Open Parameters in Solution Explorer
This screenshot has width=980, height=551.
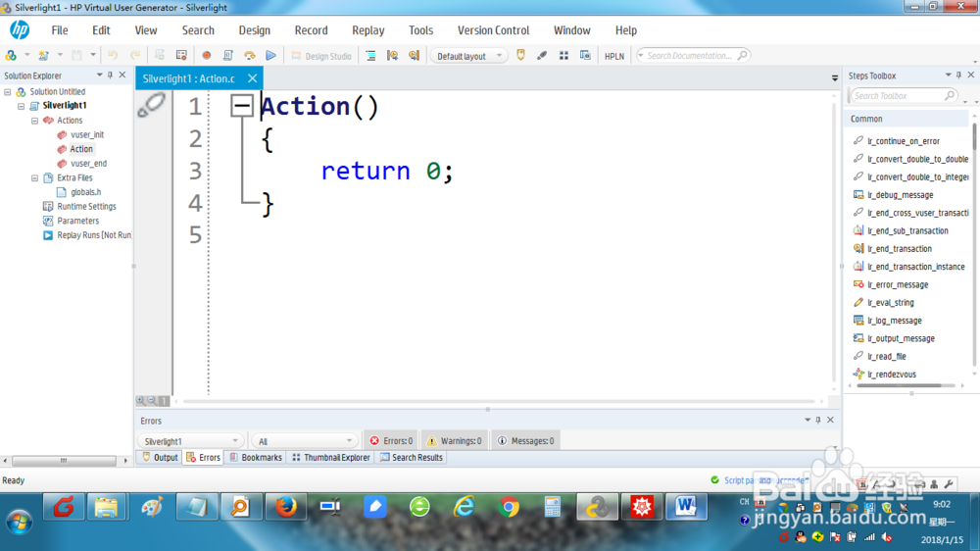(x=77, y=221)
